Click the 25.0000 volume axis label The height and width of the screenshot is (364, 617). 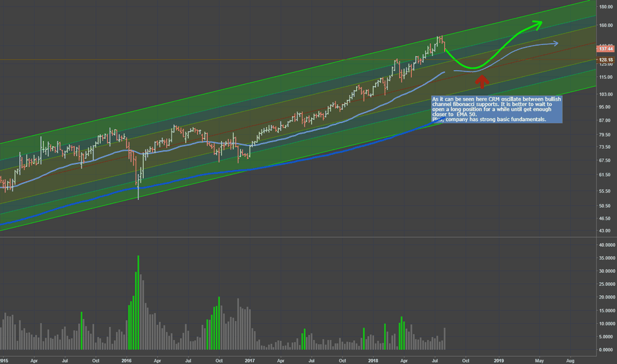pos(607,284)
